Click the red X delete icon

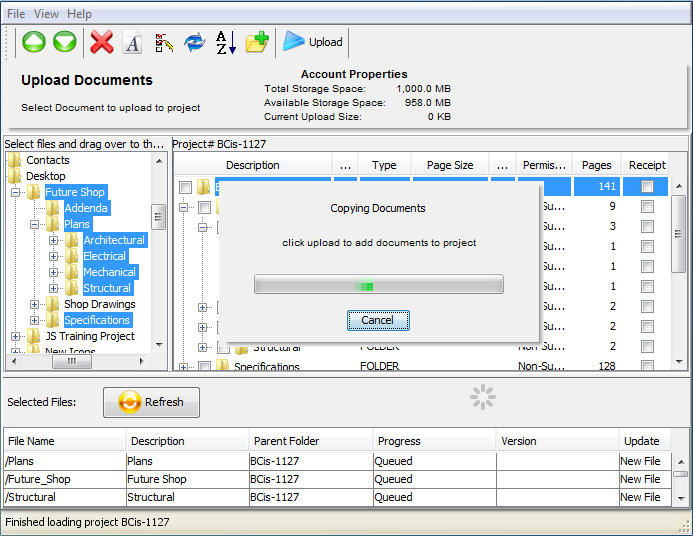pos(101,42)
